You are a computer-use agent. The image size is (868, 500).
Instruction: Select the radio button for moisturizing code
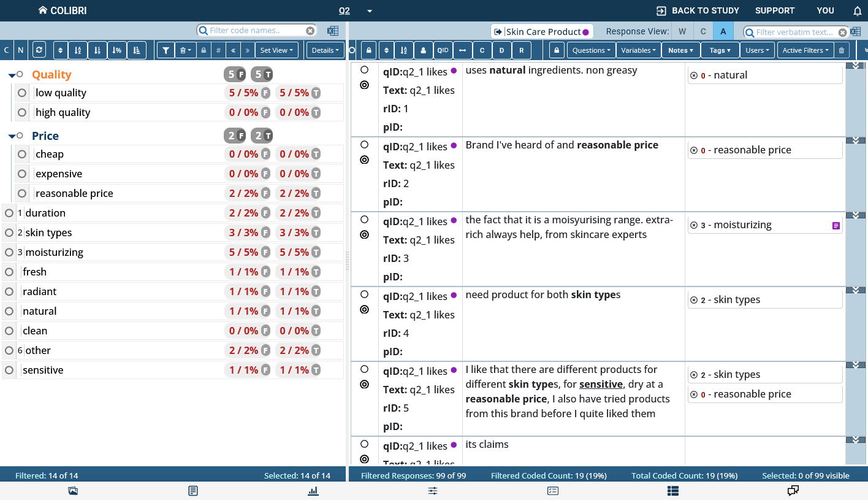[x=9, y=252]
